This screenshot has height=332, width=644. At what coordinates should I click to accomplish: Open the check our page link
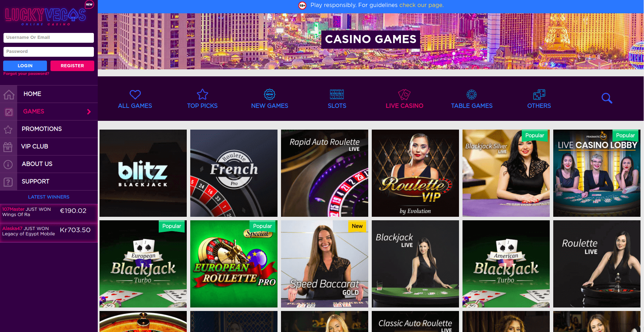pos(422,5)
